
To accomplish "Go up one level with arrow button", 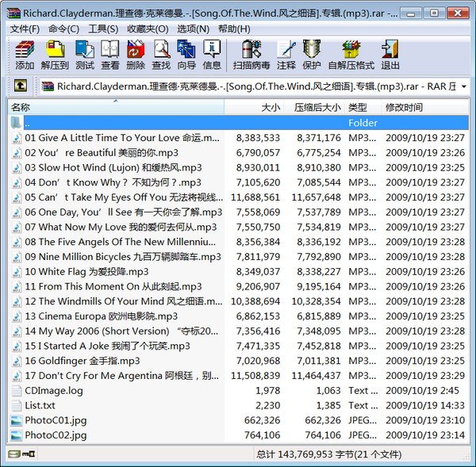I will click(21, 86).
